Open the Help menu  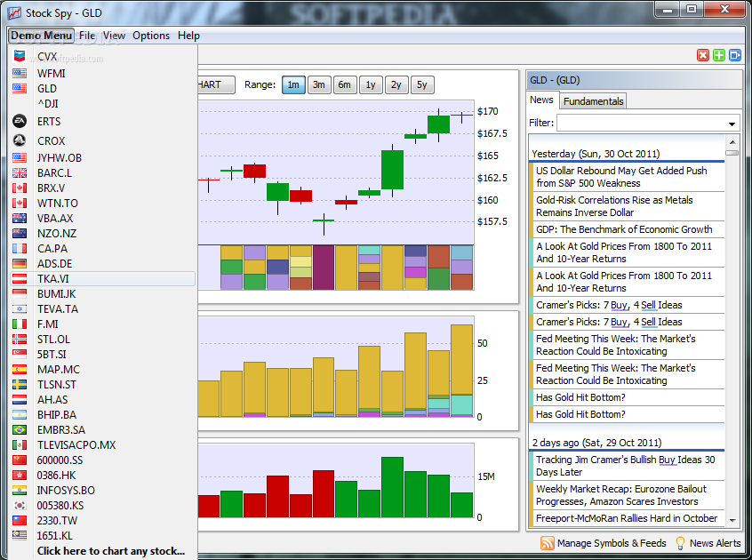[x=188, y=36]
